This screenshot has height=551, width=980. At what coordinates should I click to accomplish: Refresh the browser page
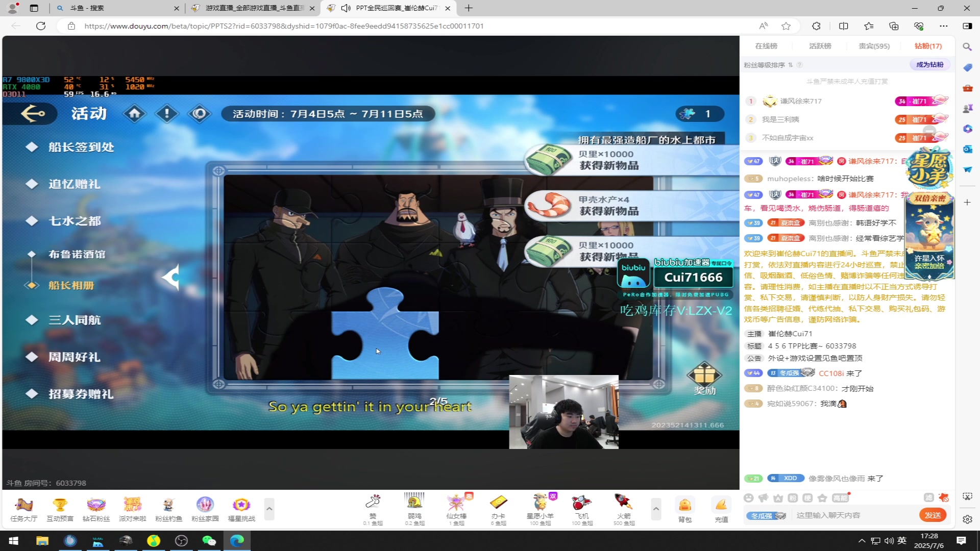click(41, 26)
